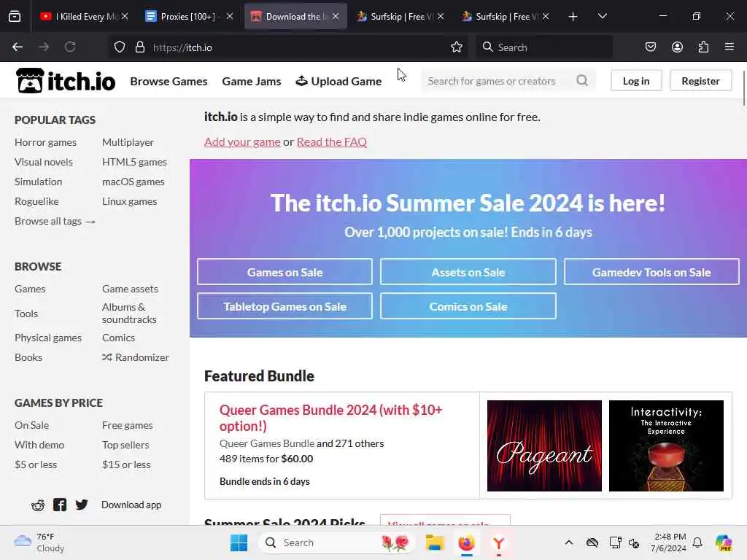Viewport: 747px width, 560px height.
Task: Open the Free games link
Action: coord(127,425)
